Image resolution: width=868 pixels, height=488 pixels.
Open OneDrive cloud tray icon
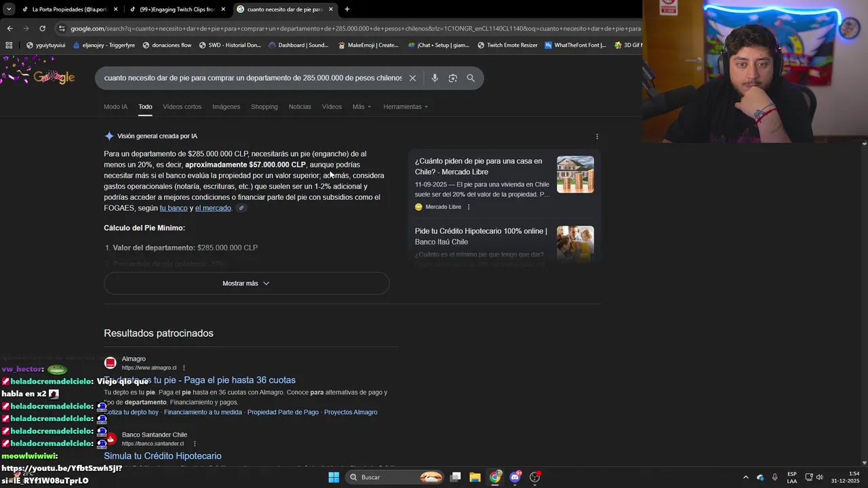pyautogui.click(x=760, y=477)
